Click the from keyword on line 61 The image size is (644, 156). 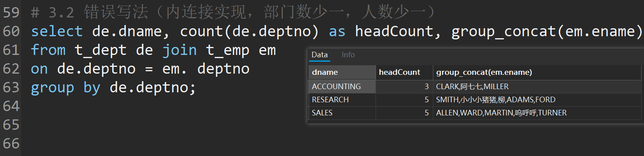click(48, 50)
